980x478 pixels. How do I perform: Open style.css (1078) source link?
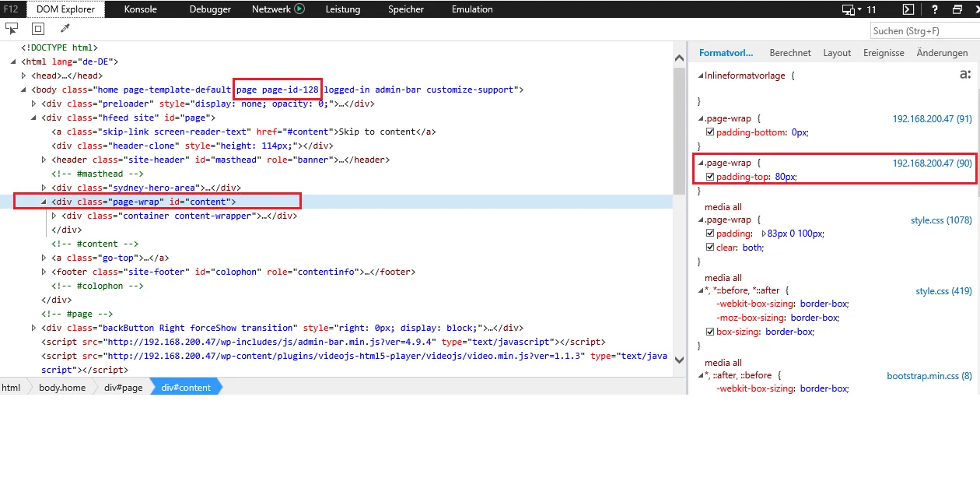pyautogui.click(x=941, y=220)
